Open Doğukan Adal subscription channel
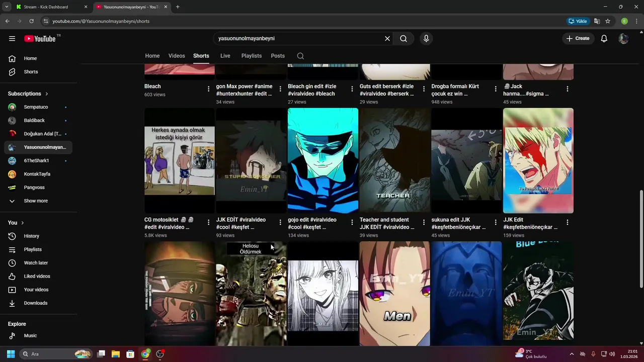Image resolution: width=644 pixels, height=362 pixels. coord(38,134)
